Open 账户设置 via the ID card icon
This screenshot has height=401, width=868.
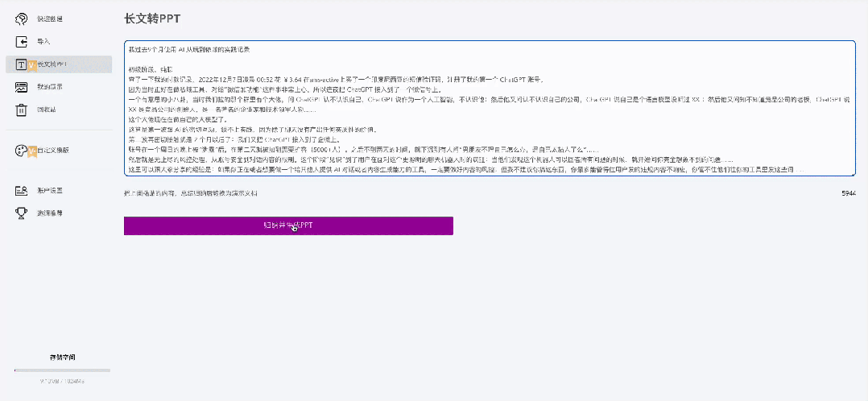(x=21, y=191)
